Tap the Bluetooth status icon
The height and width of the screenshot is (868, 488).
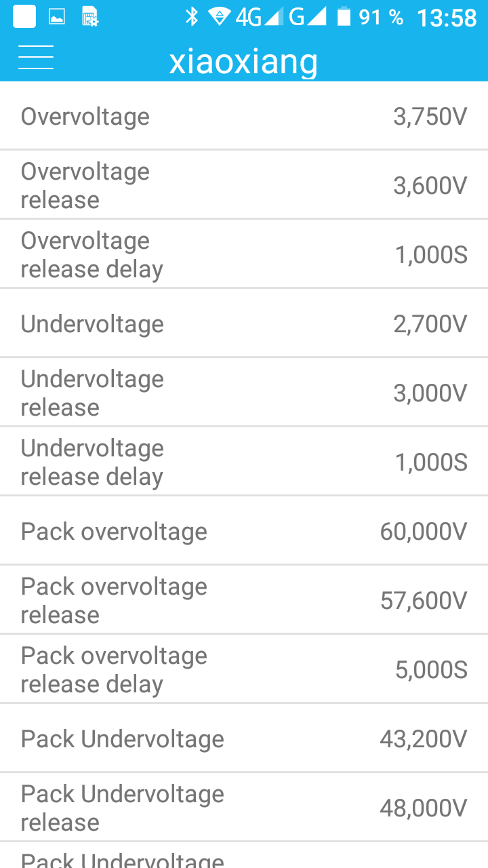[192, 17]
